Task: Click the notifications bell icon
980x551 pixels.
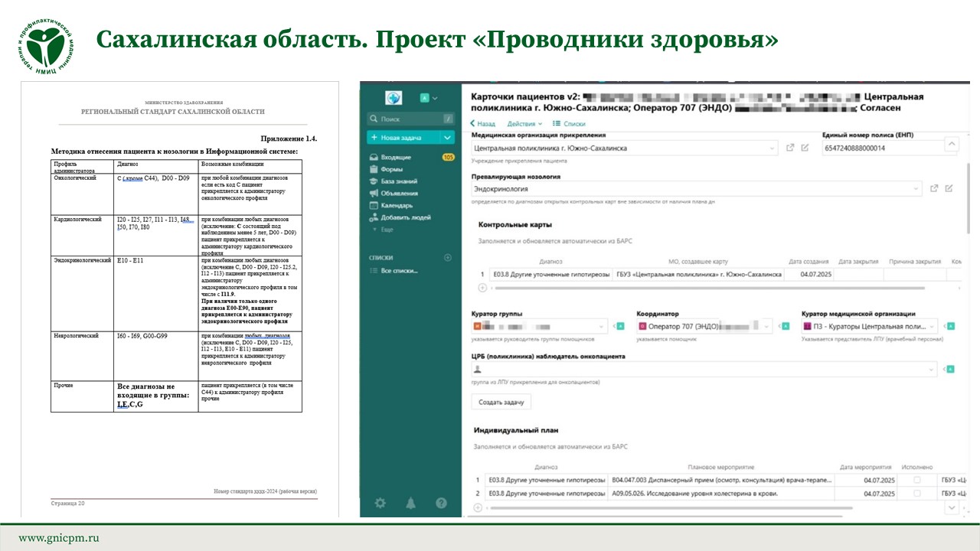Action: pos(411,503)
